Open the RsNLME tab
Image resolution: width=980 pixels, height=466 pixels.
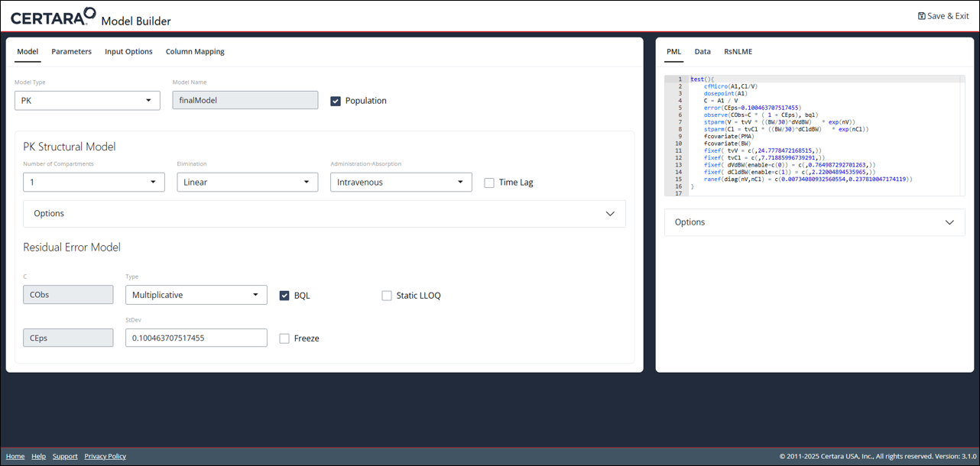click(x=738, y=52)
